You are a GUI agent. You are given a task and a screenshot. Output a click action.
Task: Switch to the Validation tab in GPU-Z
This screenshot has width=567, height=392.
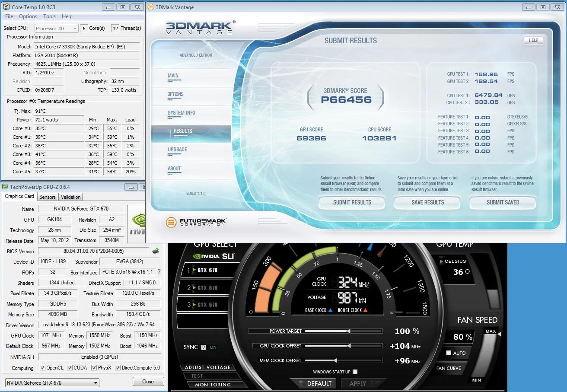tap(71, 197)
